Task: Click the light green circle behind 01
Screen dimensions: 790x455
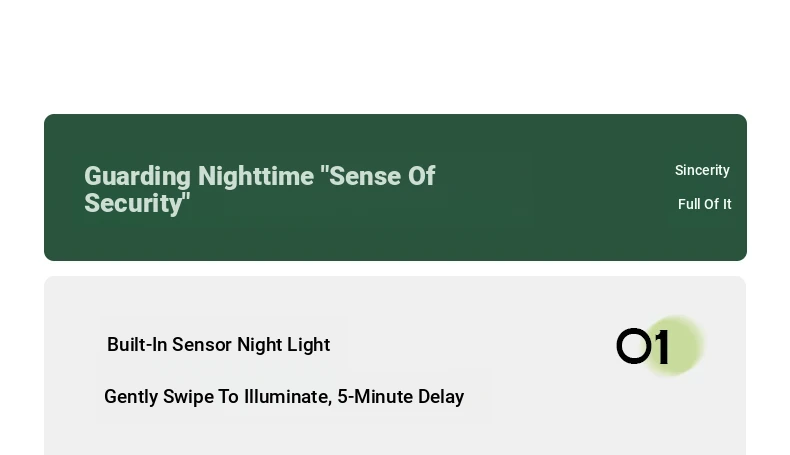Action: click(x=673, y=346)
